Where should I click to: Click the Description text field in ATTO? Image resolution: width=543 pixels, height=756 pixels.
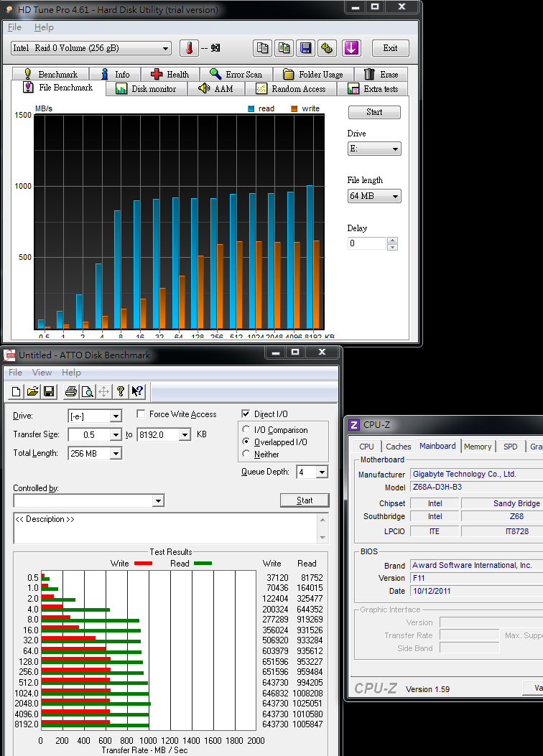[165, 528]
